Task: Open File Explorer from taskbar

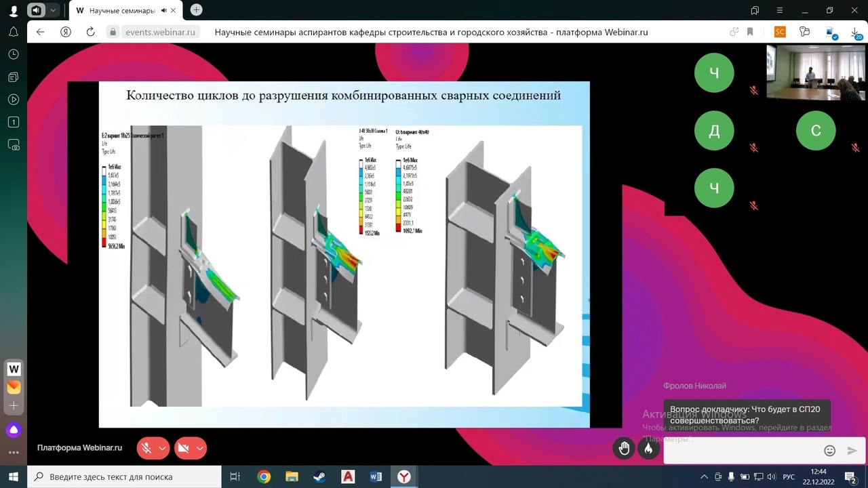Action: [292, 476]
